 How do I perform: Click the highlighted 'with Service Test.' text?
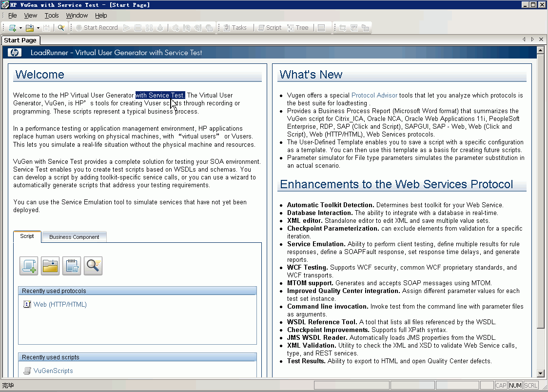pyautogui.click(x=160, y=96)
